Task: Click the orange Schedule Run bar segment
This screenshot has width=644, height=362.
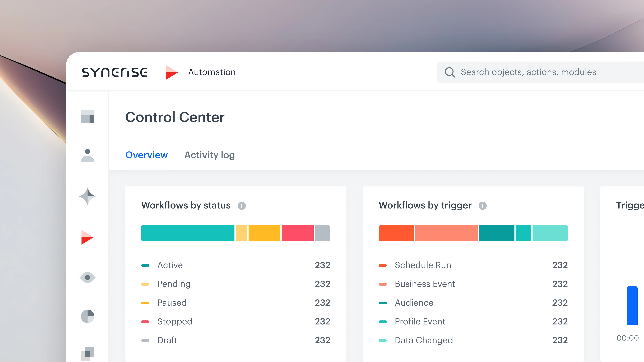Action: click(x=396, y=233)
